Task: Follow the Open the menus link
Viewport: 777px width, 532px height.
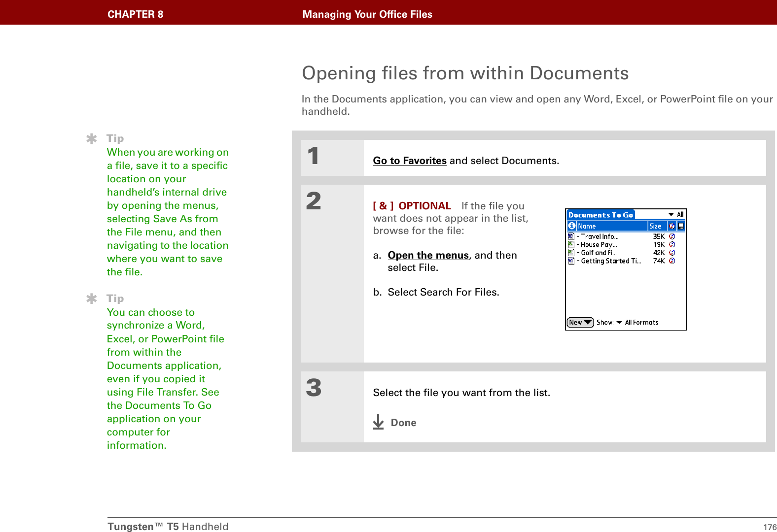Action: (428, 255)
